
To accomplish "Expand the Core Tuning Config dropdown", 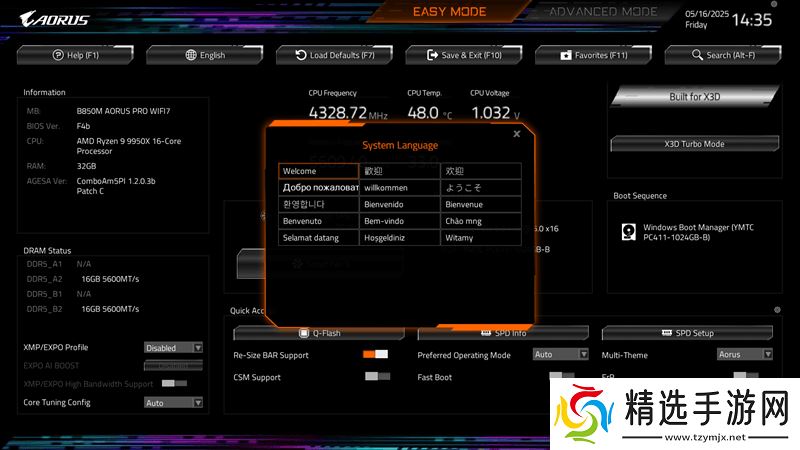I will 173,402.
